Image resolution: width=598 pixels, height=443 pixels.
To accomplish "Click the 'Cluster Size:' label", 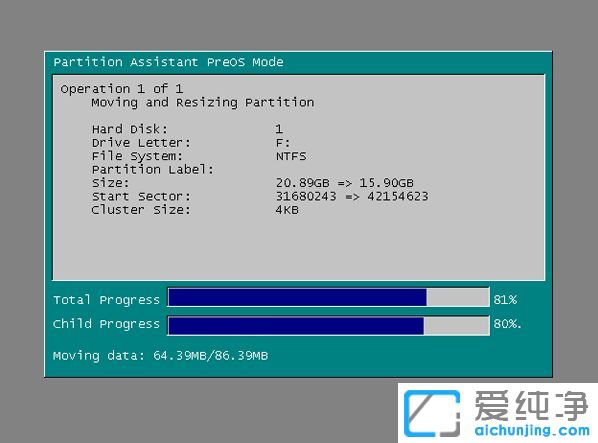I will [x=141, y=210].
